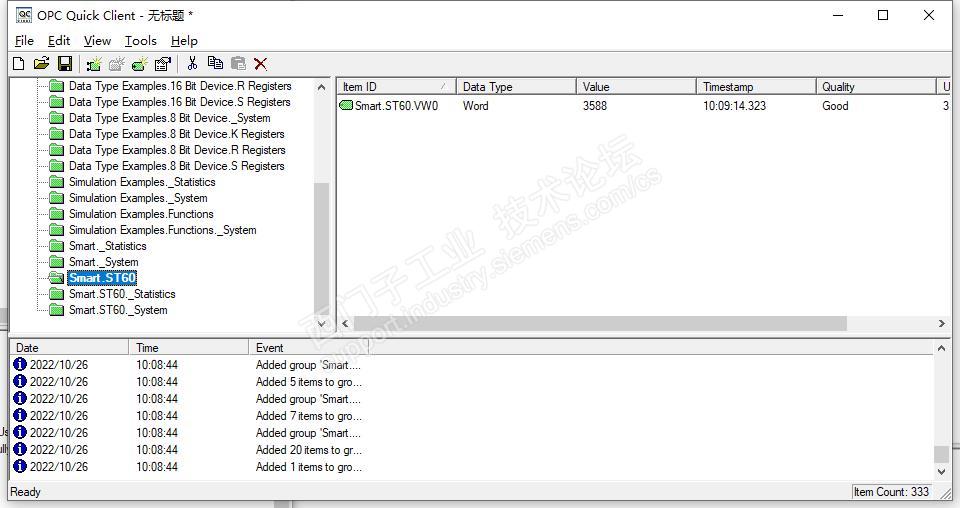Select Data Type Examples.8 Bit Device.S Registers
The height and width of the screenshot is (508, 960).
(x=176, y=166)
